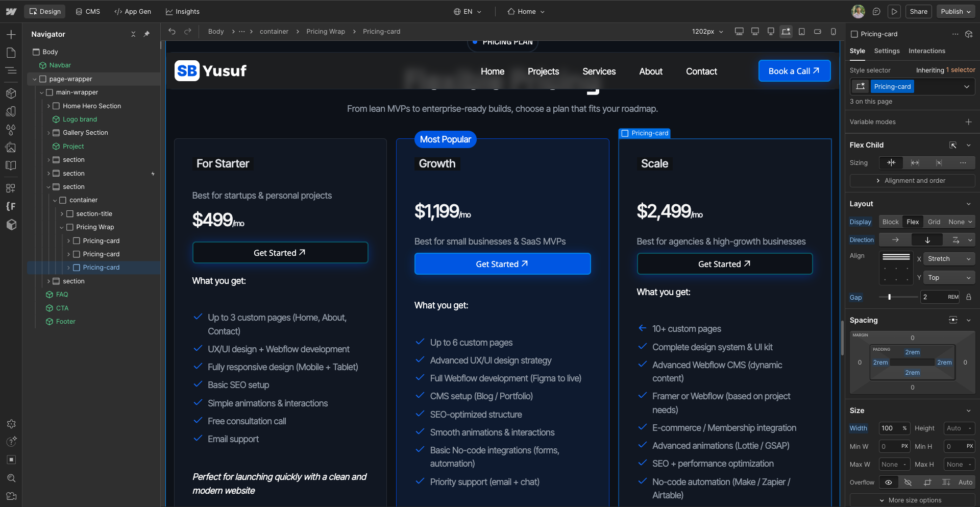
Task: Switch flex Direction to horizontal
Action: 894,239
